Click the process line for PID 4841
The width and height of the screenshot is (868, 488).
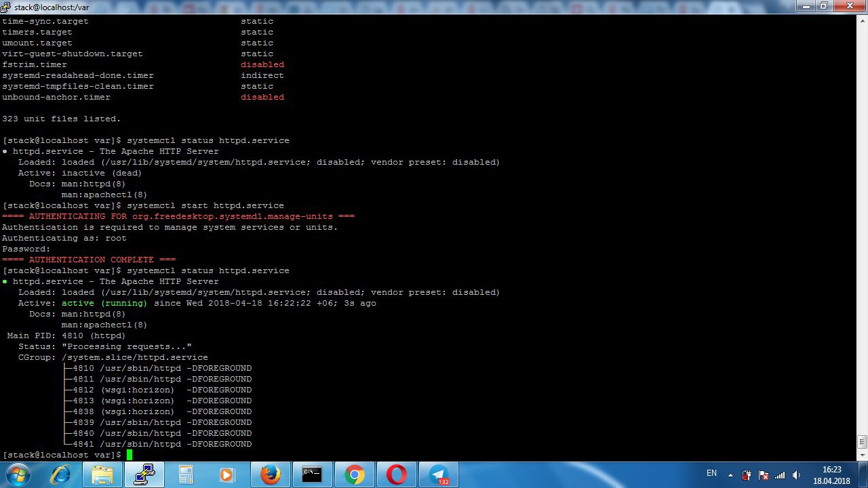tap(157, 444)
